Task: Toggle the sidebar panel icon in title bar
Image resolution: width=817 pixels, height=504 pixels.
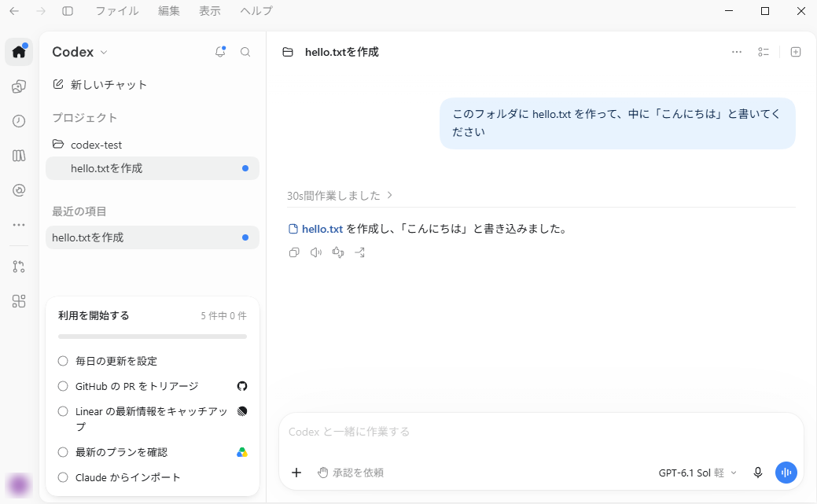Action: (68, 11)
